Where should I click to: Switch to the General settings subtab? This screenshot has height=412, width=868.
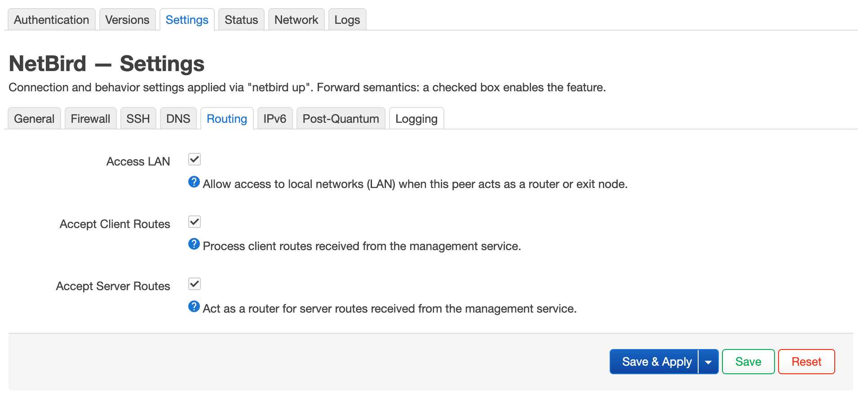pos(34,119)
